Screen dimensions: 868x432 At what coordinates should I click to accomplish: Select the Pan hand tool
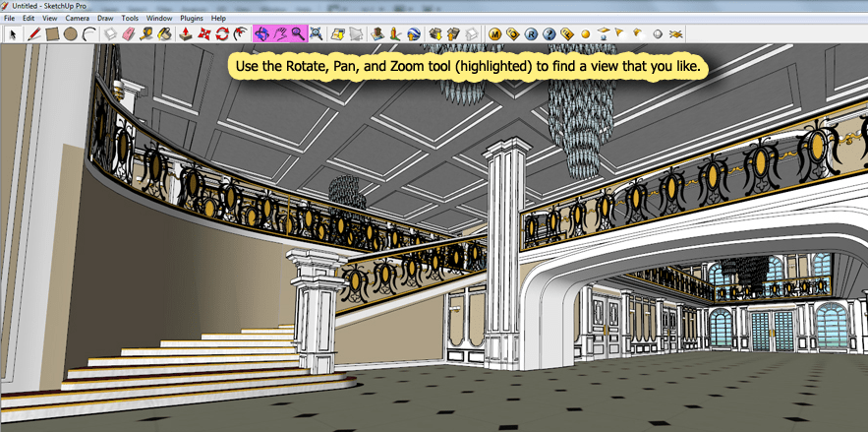tap(280, 34)
